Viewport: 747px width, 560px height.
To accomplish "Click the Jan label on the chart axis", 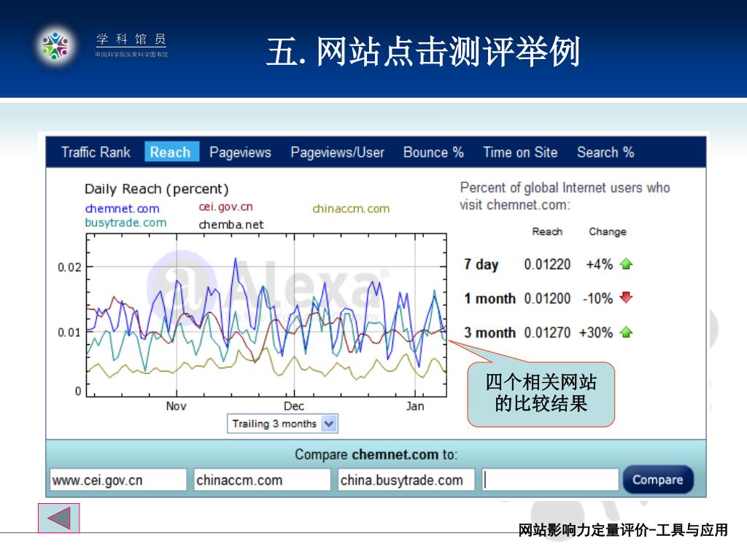I will pyautogui.click(x=415, y=406).
